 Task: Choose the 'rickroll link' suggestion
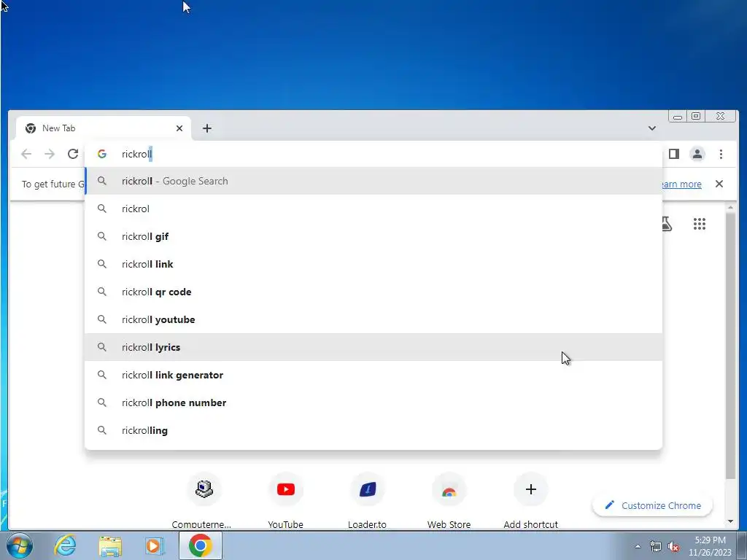pyautogui.click(x=373, y=264)
